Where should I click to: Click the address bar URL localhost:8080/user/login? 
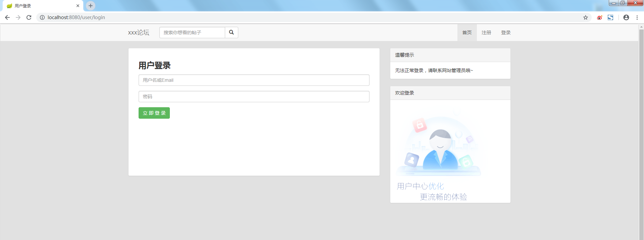(76, 17)
